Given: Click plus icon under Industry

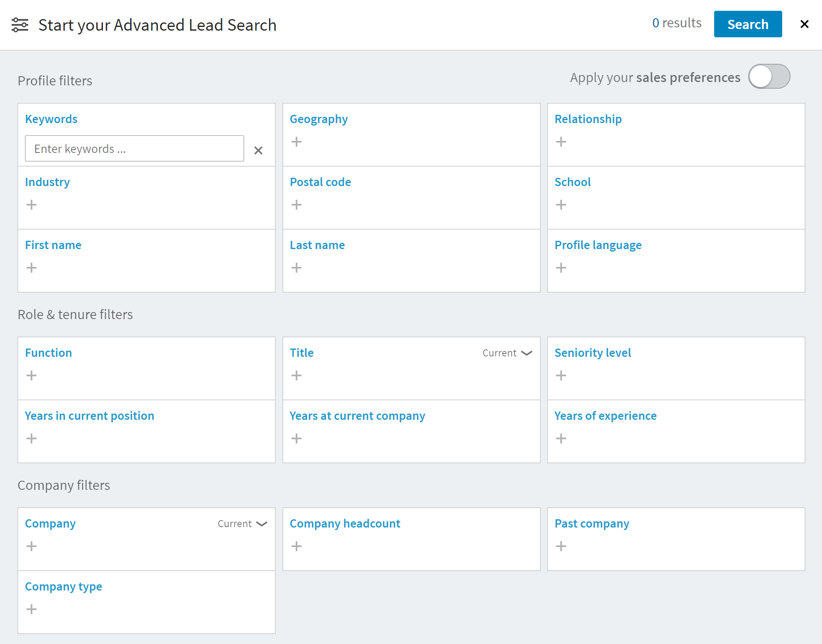Looking at the screenshot, I should [x=32, y=205].
